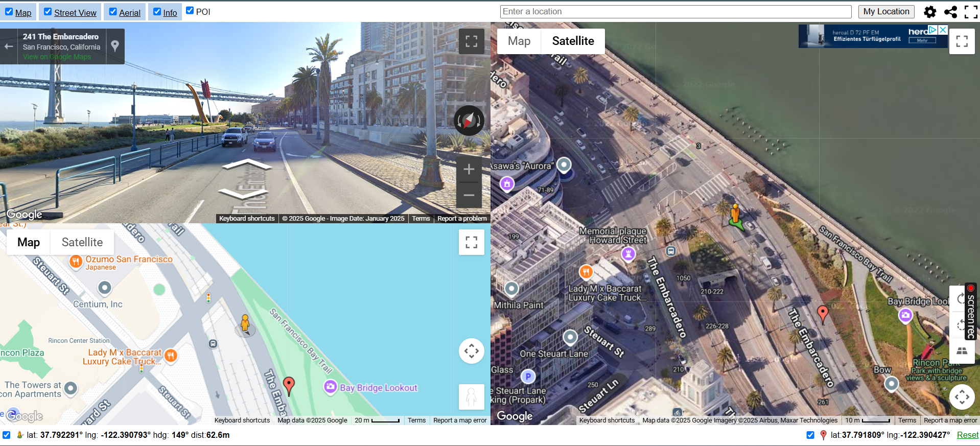The width and height of the screenshot is (980, 446).
Task: Toggle the Aerial panel checkbox
Action: tap(113, 12)
